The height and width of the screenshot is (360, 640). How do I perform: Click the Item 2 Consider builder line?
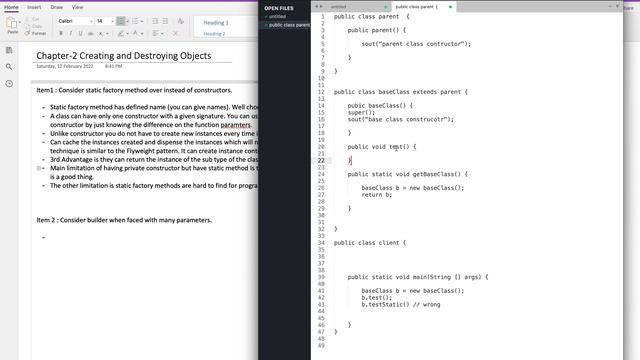(x=124, y=220)
